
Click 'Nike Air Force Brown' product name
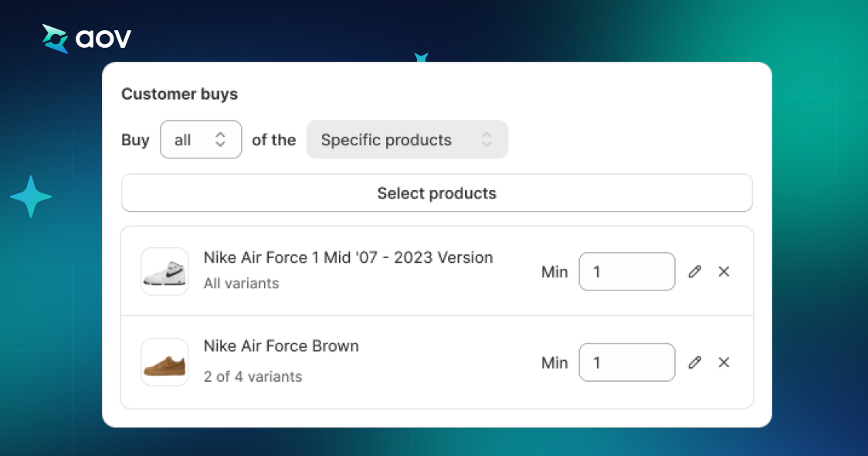coord(281,346)
